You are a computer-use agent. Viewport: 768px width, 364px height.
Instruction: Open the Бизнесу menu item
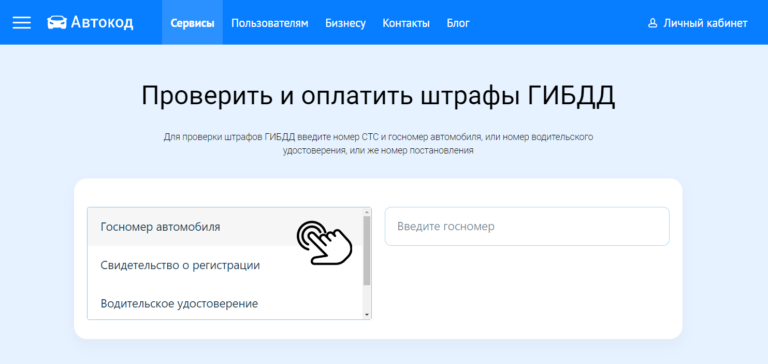[345, 23]
